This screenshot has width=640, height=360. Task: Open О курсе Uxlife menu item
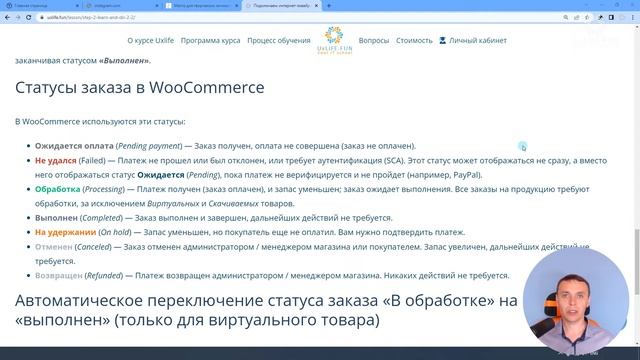151,40
